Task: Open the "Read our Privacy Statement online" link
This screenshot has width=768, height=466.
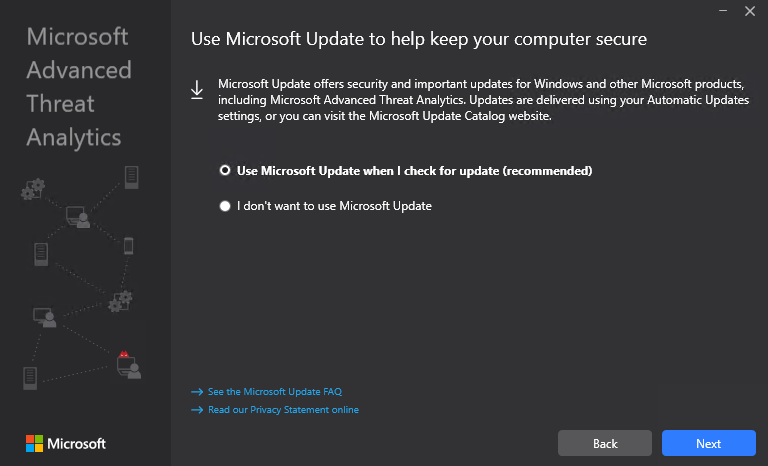Action: (x=283, y=410)
